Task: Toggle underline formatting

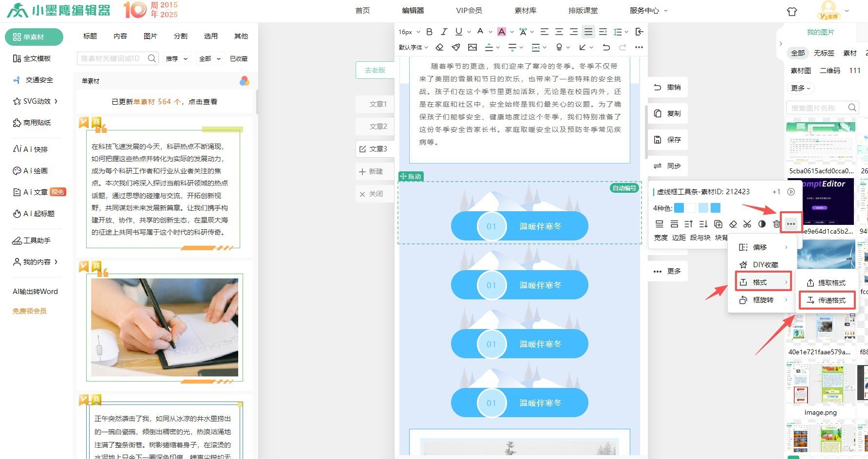Action: tap(458, 32)
